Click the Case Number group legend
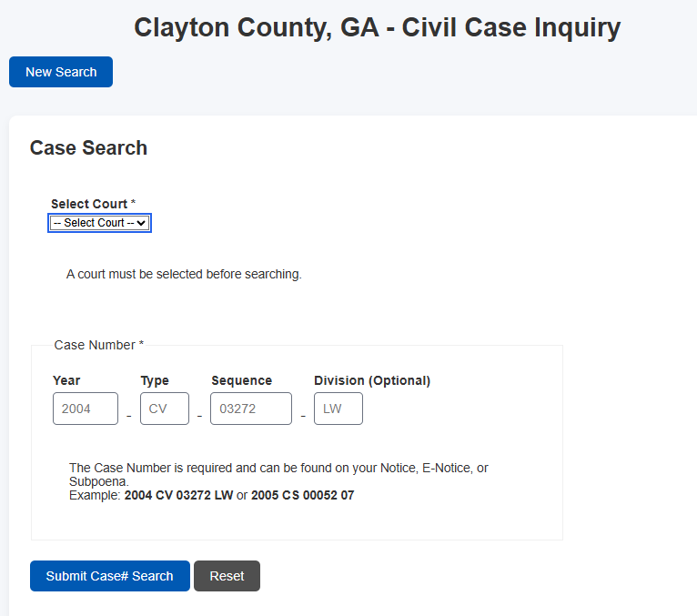The image size is (697, 616). click(98, 345)
